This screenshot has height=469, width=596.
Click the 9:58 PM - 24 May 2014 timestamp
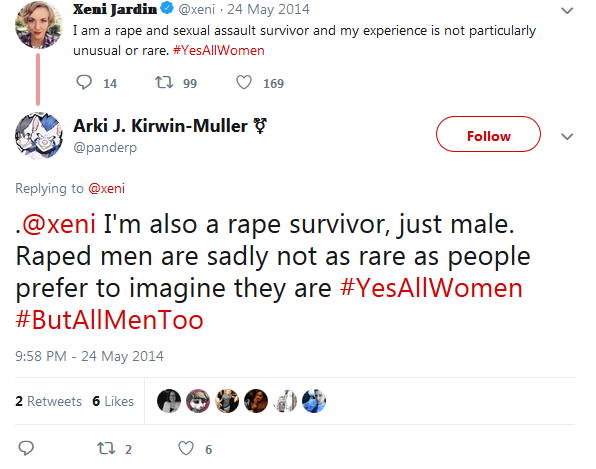tap(89, 356)
